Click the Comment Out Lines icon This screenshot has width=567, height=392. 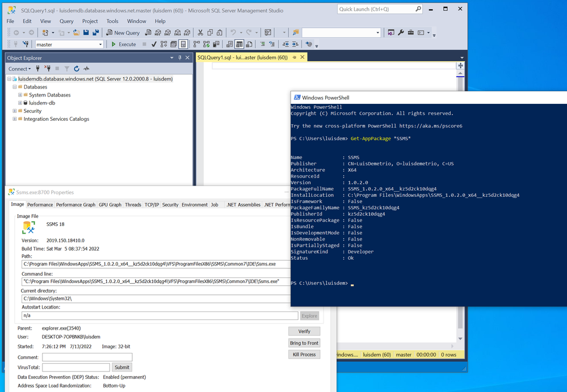(x=263, y=44)
